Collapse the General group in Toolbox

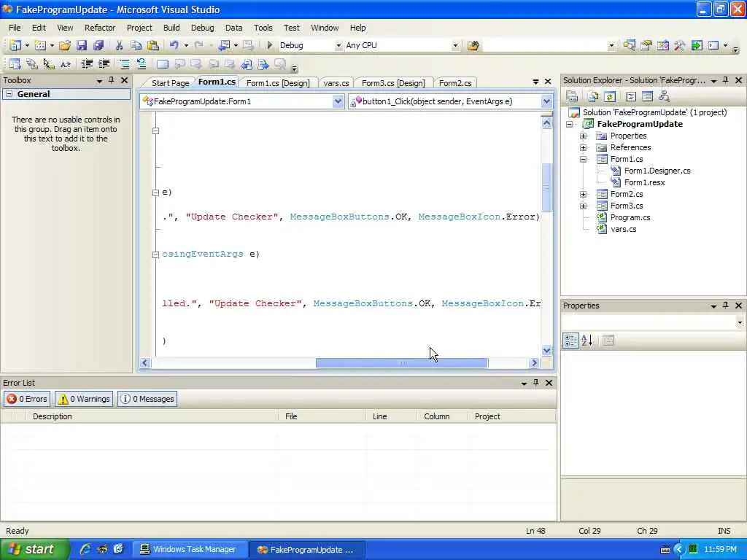(9, 94)
